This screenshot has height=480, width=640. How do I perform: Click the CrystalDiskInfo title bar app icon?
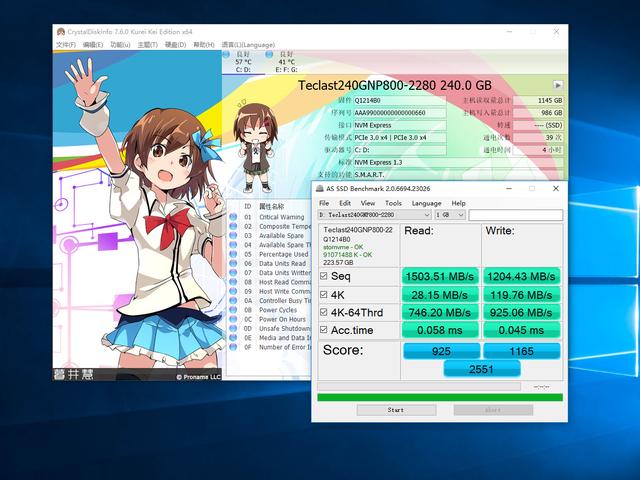click(x=59, y=31)
